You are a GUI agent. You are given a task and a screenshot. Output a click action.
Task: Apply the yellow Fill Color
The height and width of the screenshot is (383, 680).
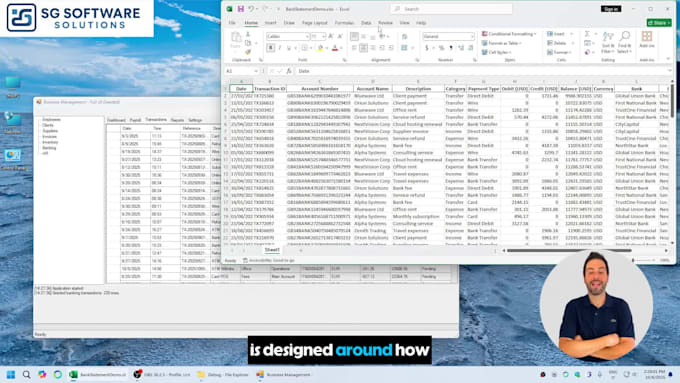click(320, 48)
